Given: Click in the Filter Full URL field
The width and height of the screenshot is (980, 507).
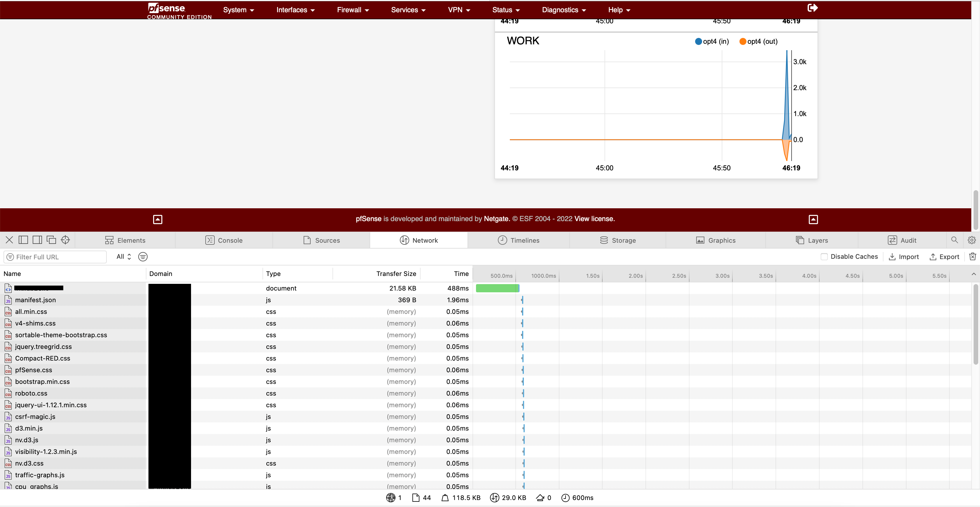Looking at the screenshot, I should [x=55, y=256].
